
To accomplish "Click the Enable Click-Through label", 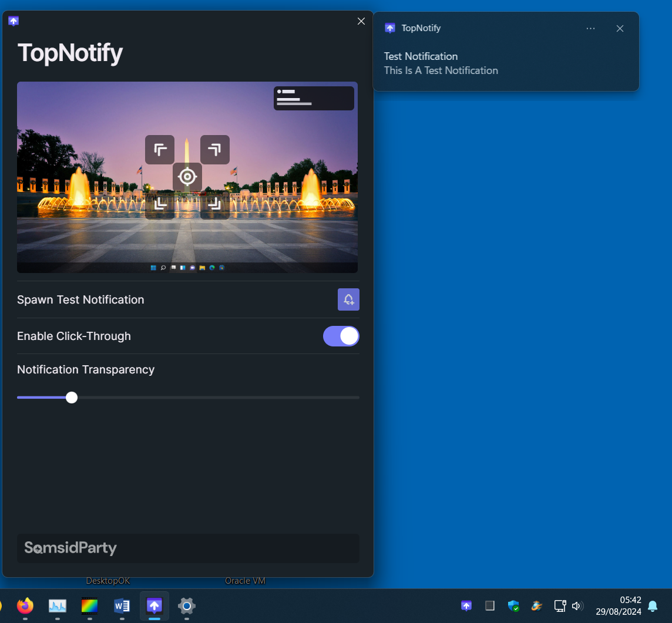I will point(74,336).
